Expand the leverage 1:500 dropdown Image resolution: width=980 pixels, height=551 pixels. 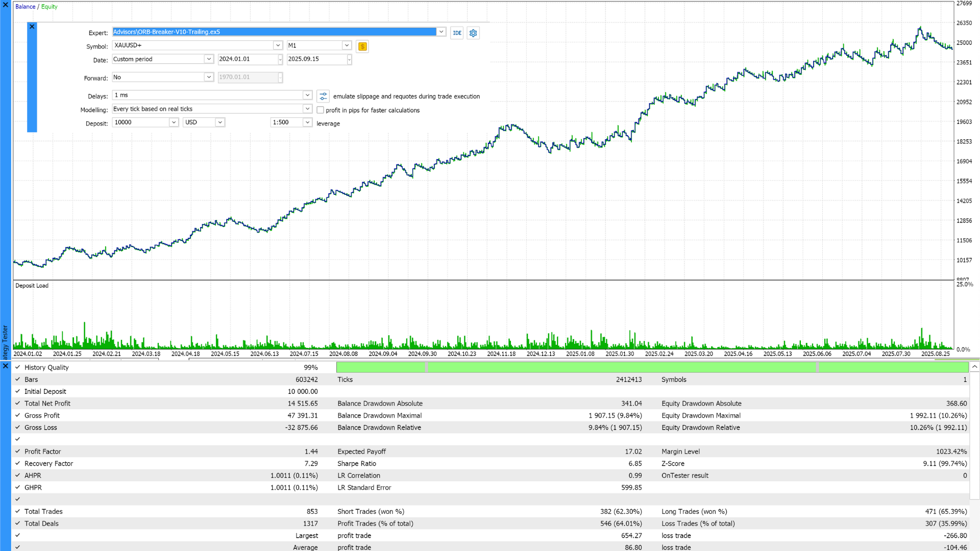point(307,122)
